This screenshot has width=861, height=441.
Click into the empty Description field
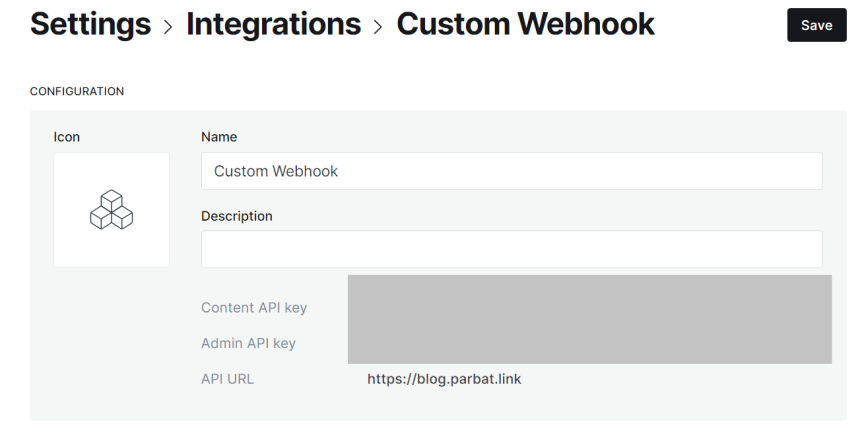511,249
